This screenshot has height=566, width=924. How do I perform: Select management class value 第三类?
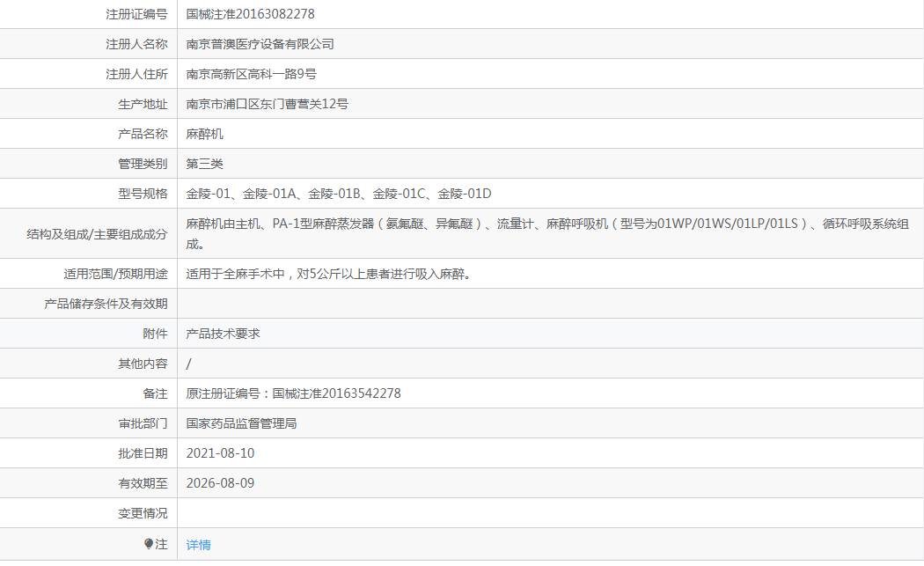click(x=204, y=164)
